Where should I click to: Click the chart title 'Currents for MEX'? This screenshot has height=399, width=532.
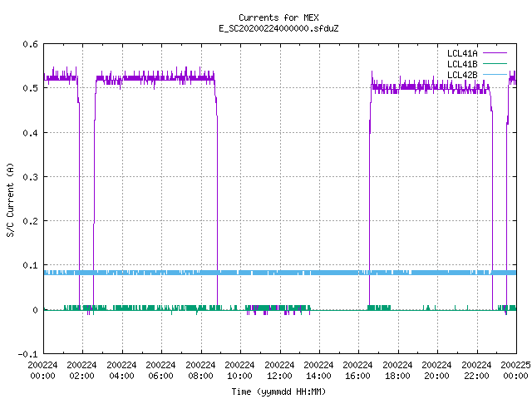(278, 17)
